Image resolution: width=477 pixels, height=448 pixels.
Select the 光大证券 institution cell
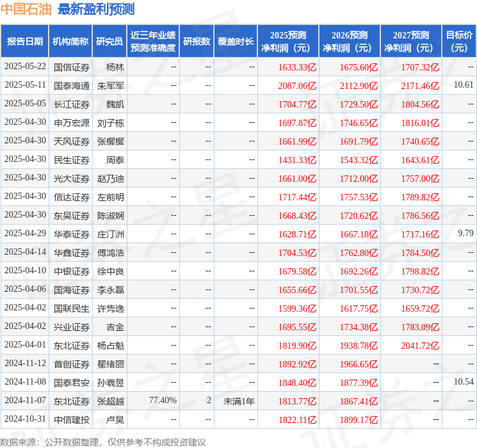coord(72,179)
